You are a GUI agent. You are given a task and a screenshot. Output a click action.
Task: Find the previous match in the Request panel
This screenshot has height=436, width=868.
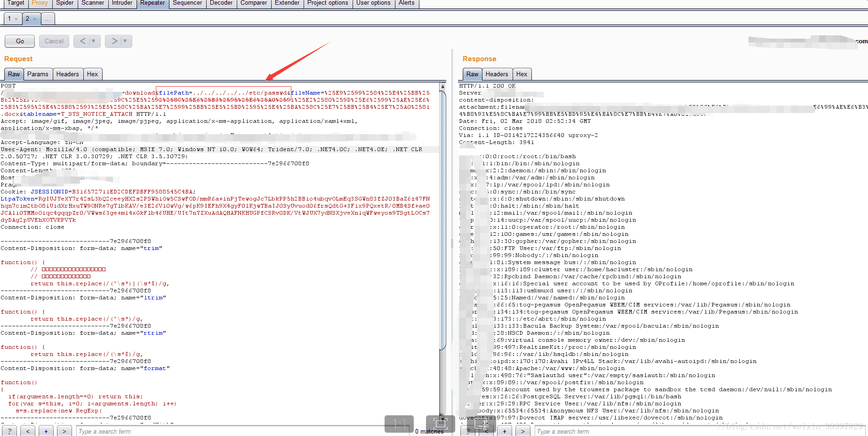click(28, 431)
